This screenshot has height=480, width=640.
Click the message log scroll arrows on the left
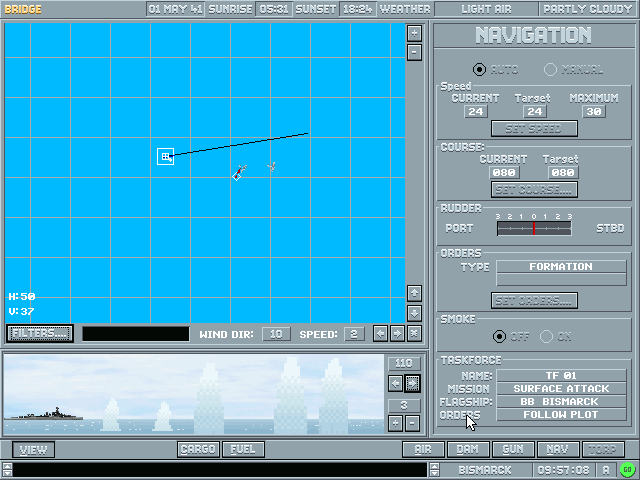click(x=7, y=470)
